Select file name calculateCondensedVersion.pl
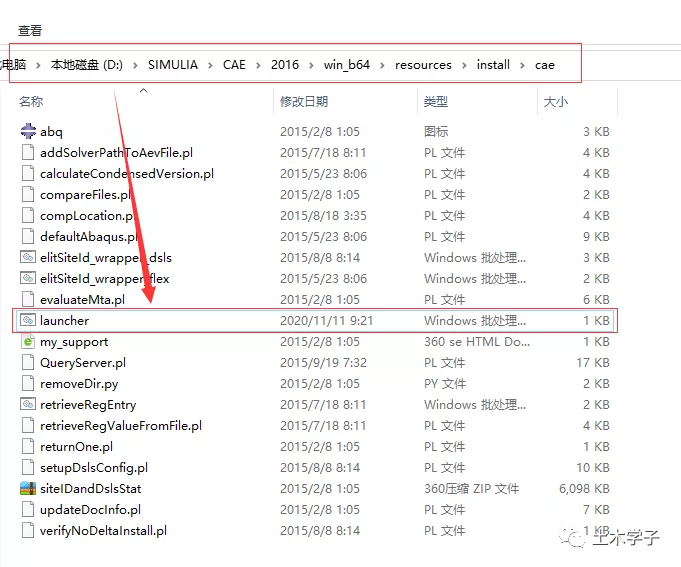Screen dimensions: 681x567 point(127,174)
